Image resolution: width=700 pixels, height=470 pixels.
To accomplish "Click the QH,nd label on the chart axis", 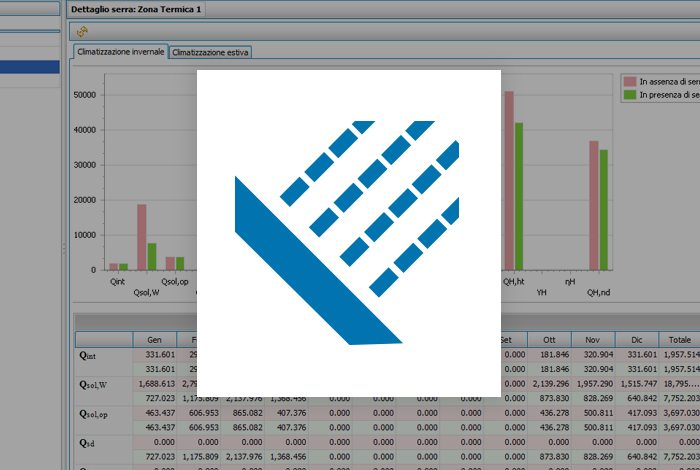I will (598, 292).
